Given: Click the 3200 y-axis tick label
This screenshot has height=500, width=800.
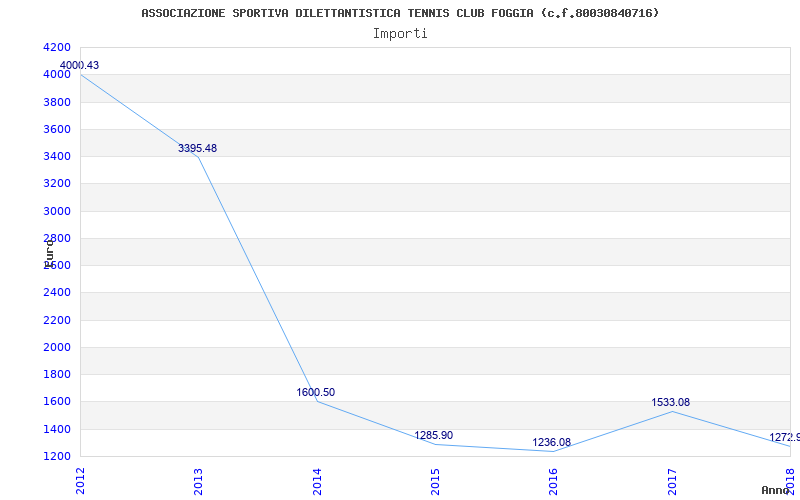Looking at the screenshot, I should tap(57, 184).
